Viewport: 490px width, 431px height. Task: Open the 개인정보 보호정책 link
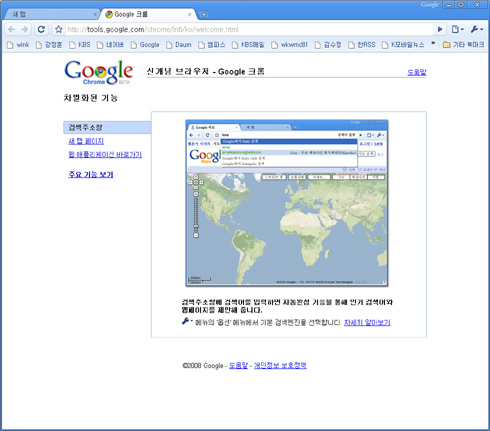tap(280, 365)
